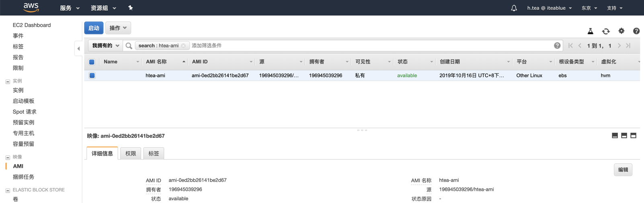644x203 pixels.
Task: Open the notifications bell
Action: coord(514,8)
